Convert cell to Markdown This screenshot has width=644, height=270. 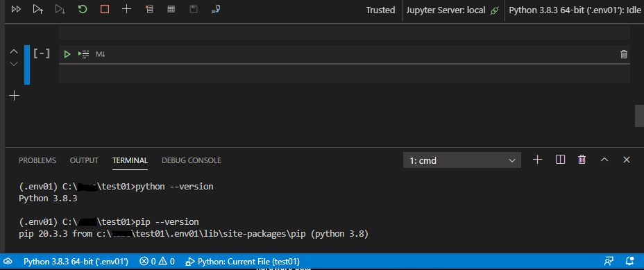coord(101,54)
